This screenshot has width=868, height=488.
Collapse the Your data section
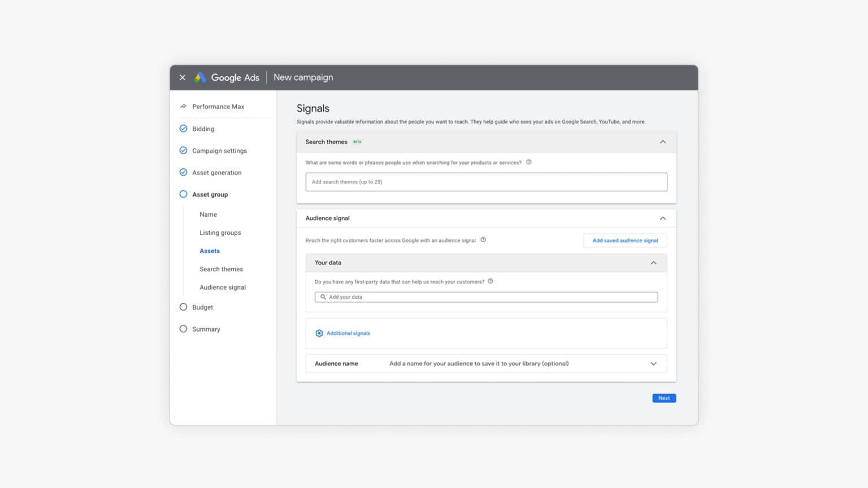[653, 262]
